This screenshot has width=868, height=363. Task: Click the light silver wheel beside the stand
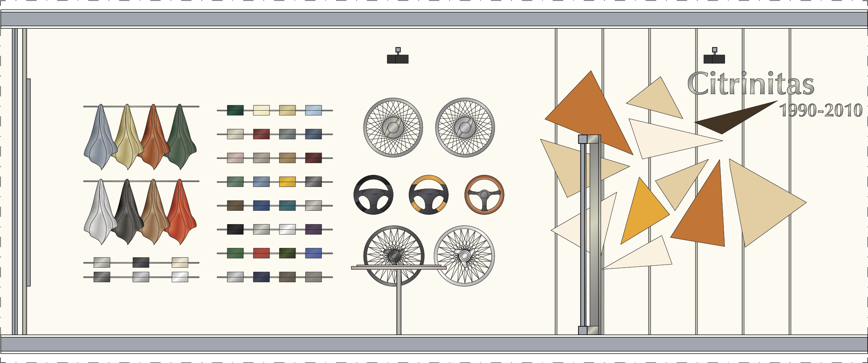[464, 256]
